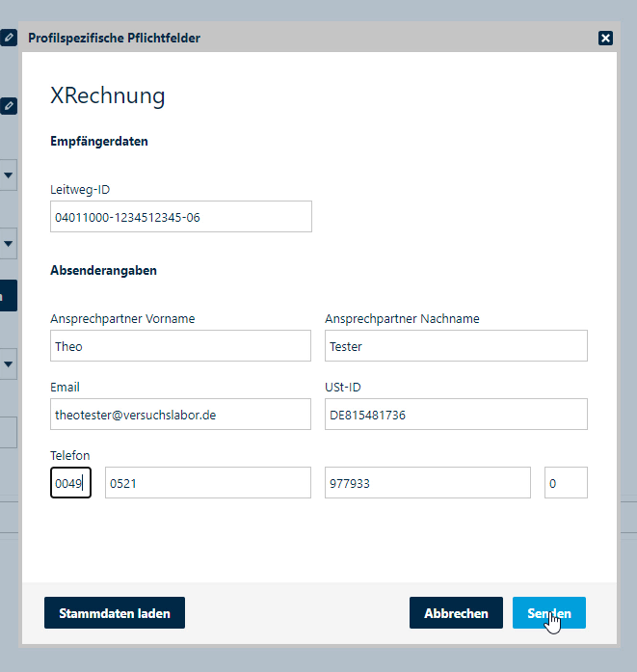
Task: Click the empty background field left of Email
Action: pos(8,433)
